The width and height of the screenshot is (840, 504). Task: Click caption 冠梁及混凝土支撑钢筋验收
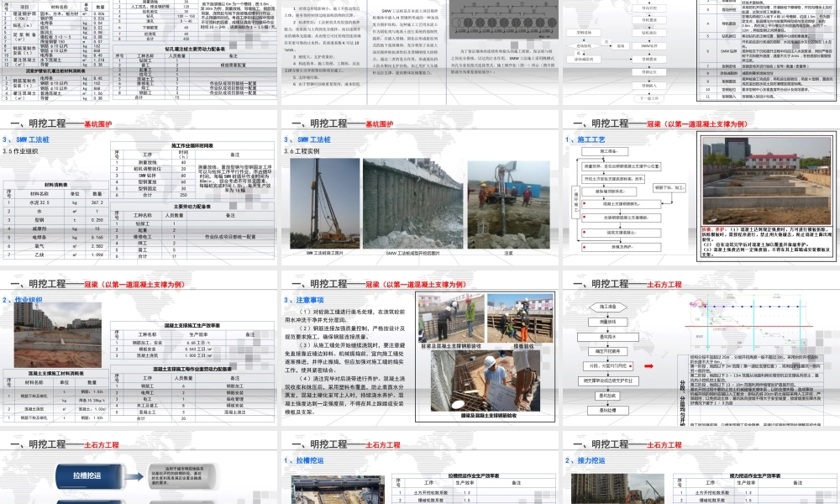pyautogui.click(x=450, y=346)
